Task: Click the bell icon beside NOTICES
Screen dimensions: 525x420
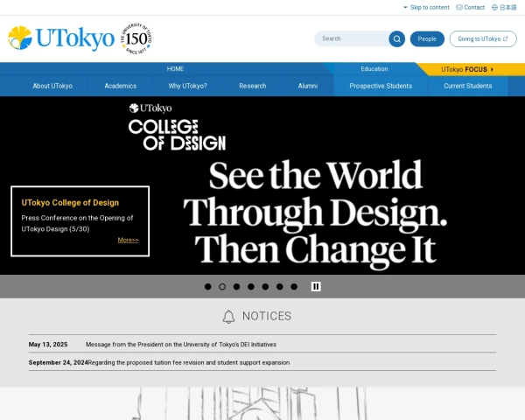Action: pos(228,317)
